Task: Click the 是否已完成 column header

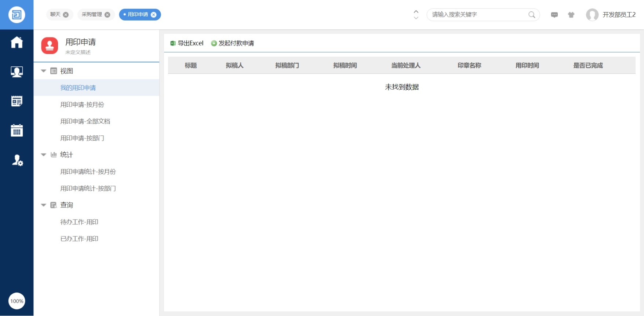Action: click(588, 65)
